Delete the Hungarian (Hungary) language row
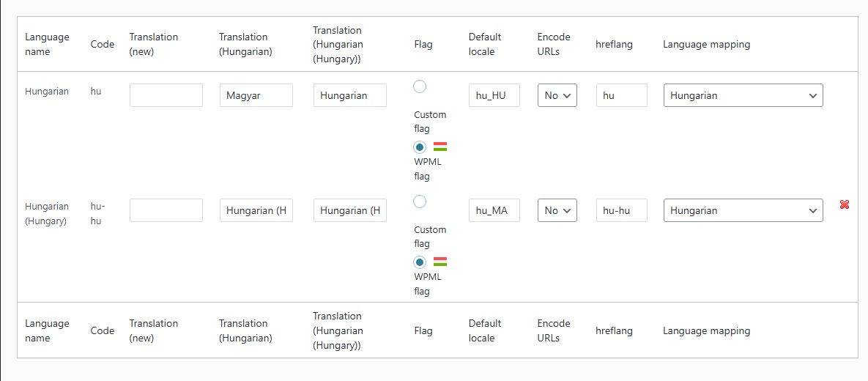 coord(845,205)
